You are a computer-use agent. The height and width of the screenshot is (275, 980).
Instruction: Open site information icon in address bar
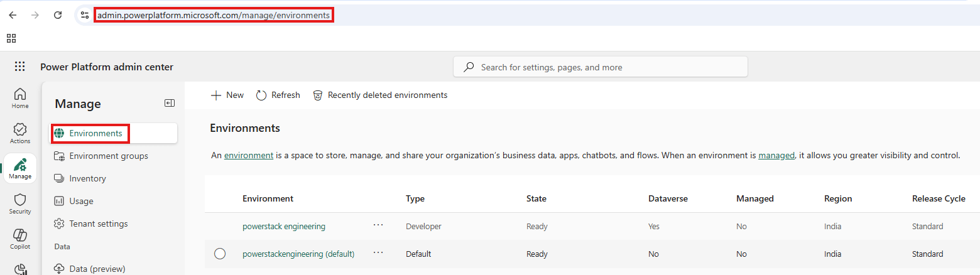pos(85,15)
